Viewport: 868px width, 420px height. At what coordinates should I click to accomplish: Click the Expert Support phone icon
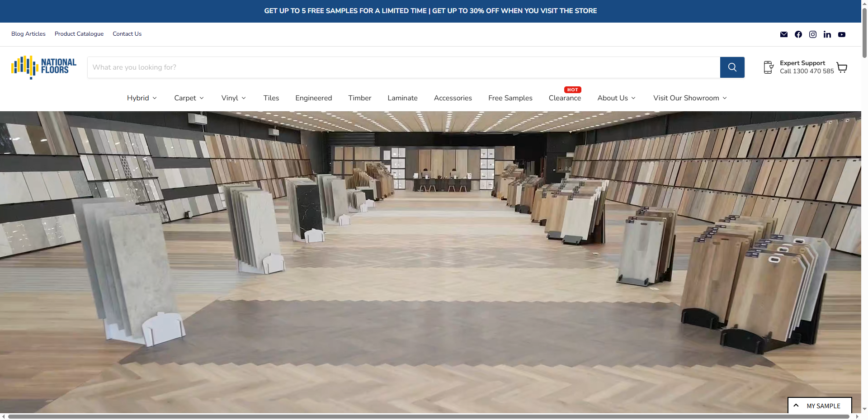pos(768,67)
